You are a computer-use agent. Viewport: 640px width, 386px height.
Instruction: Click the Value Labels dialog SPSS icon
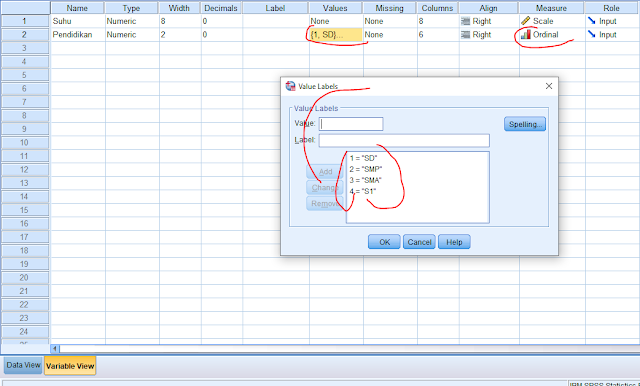coord(290,86)
